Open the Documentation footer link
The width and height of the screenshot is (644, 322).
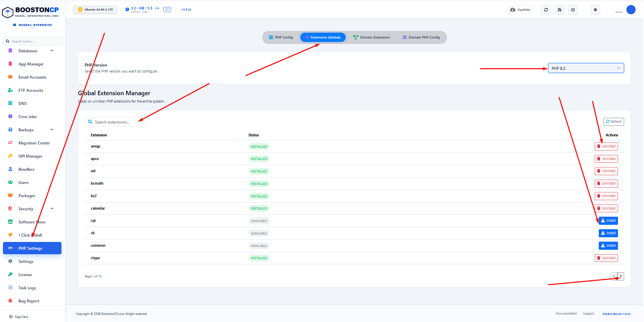566,314
